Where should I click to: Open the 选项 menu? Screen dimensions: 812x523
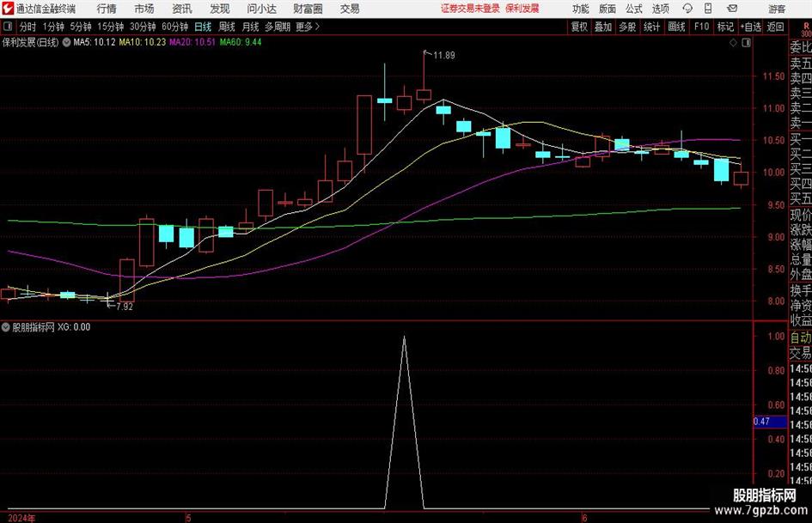pos(660,9)
